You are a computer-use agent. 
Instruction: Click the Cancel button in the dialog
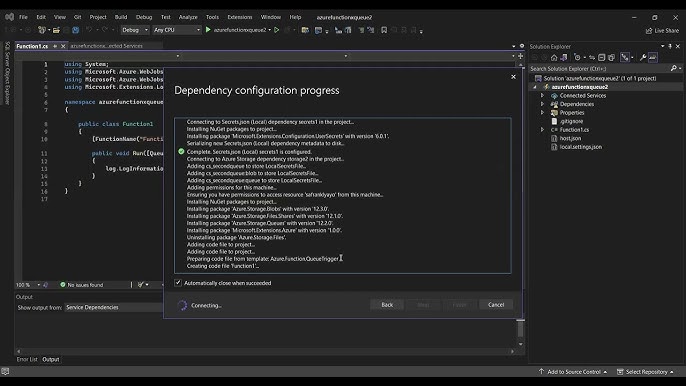(x=496, y=305)
